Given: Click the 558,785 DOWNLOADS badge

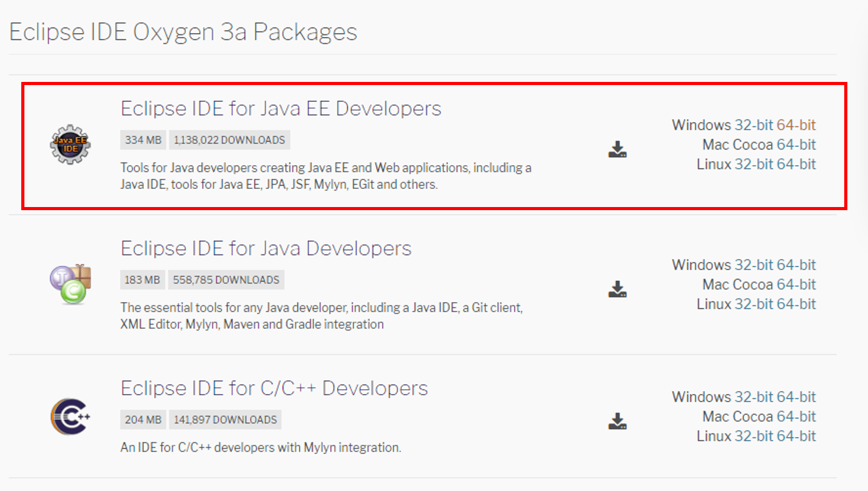Looking at the screenshot, I should (226, 280).
